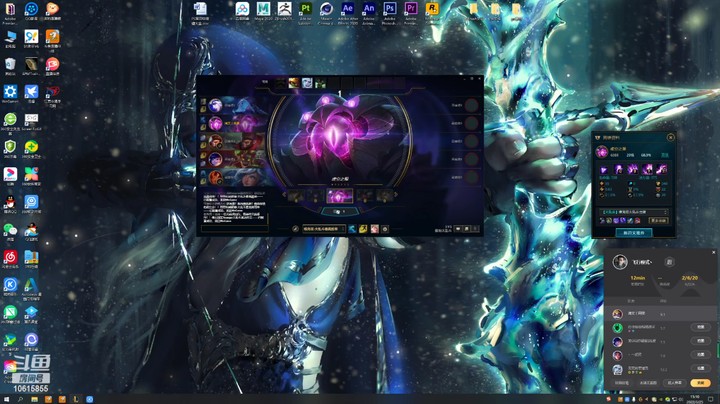Click the action button on the green-avatar player row
The width and height of the screenshot is (720, 404).
[701, 327]
